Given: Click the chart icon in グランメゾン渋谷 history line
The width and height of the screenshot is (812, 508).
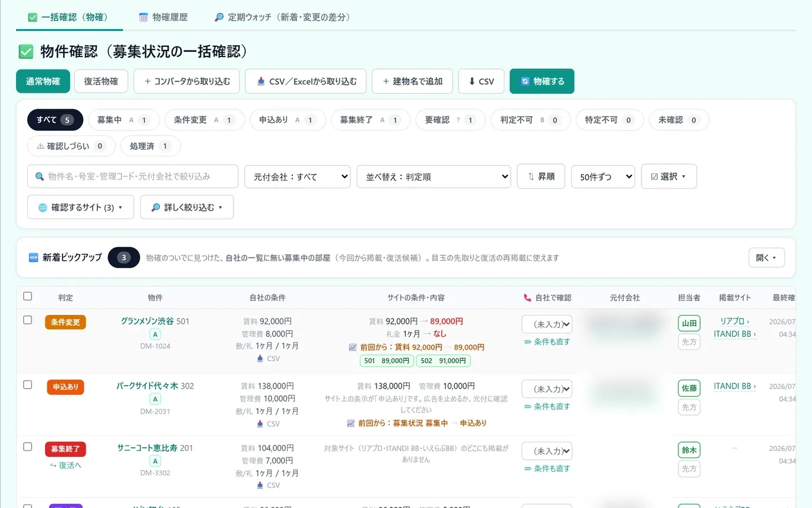Looking at the screenshot, I should [352, 347].
